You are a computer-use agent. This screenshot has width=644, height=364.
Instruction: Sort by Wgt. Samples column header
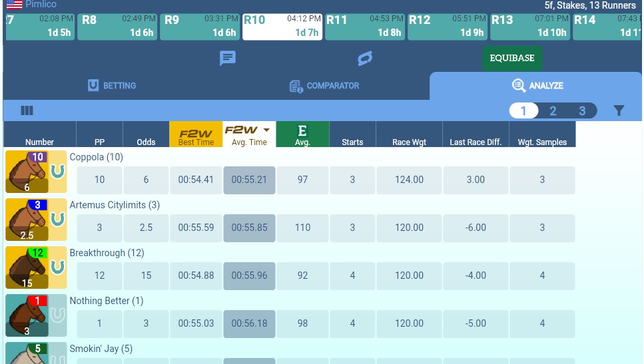click(x=543, y=134)
